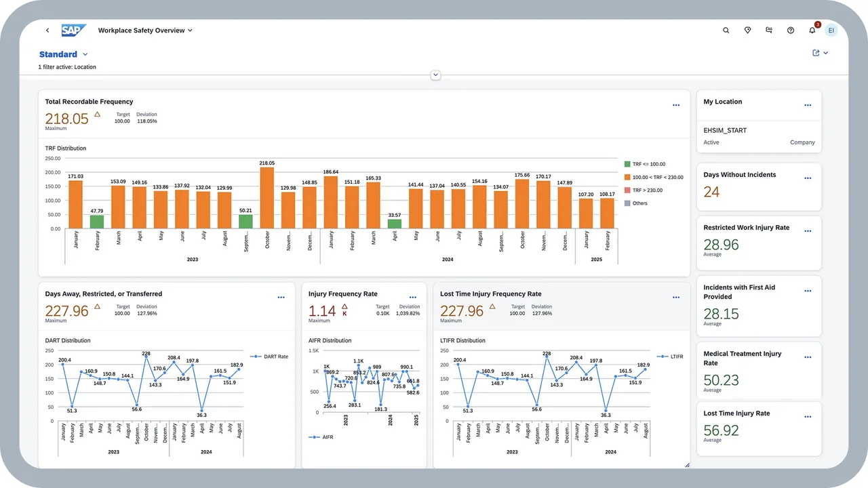Open the feedback speech-bubble icon in header
This screenshot has height=488, width=868.
[769, 30]
